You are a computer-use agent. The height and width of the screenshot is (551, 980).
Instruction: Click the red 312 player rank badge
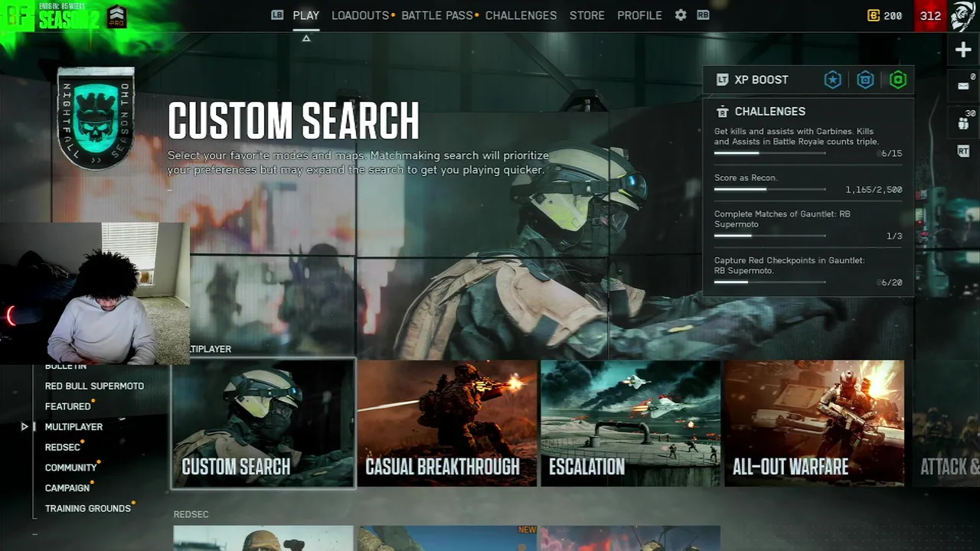(930, 16)
